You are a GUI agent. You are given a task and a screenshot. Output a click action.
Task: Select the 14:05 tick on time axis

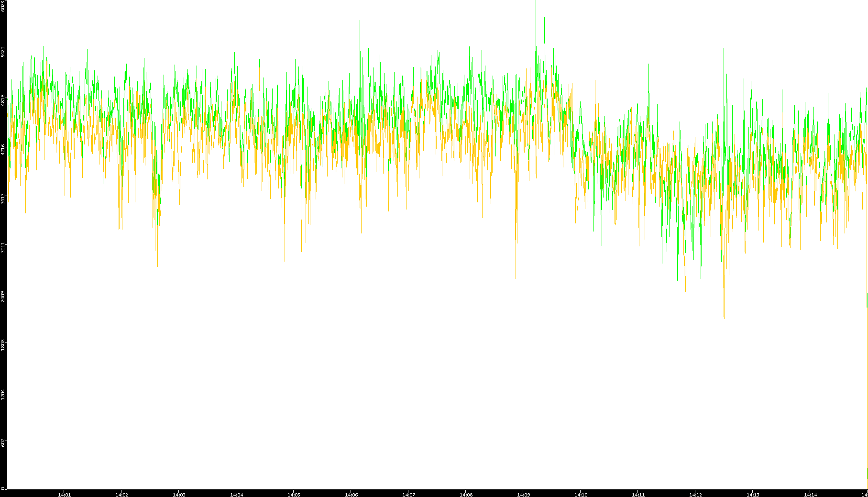point(294,494)
